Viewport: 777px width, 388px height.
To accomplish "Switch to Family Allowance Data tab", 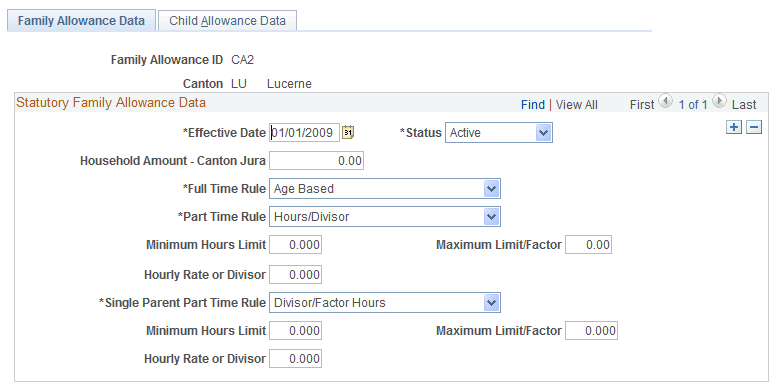I will (x=81, y=21).
